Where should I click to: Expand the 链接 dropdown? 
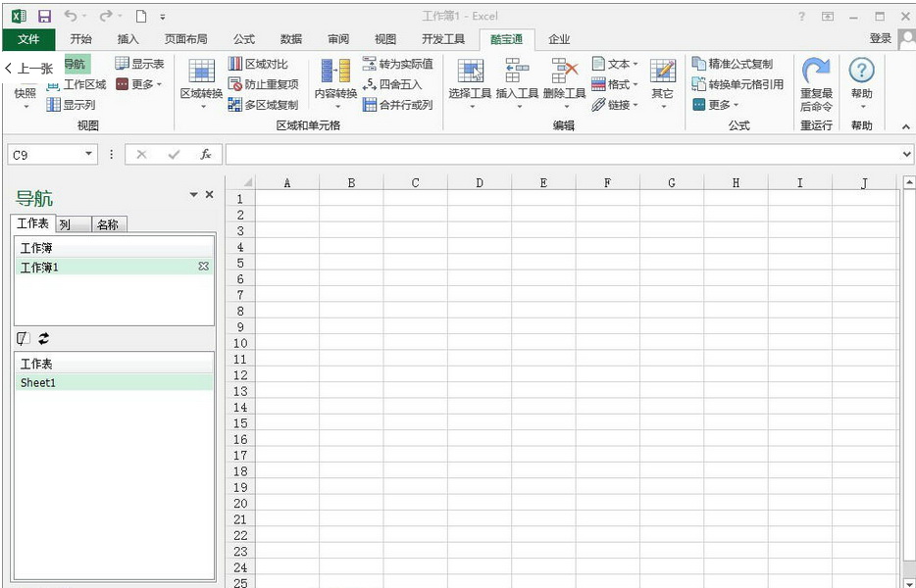click(615, 105)
